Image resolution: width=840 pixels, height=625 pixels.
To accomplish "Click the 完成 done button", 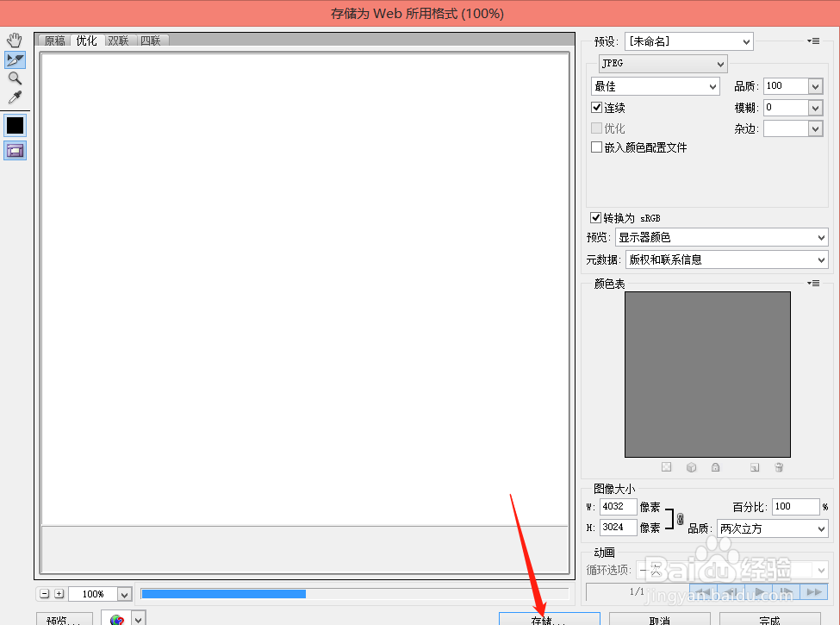I will click(x=770, y=619).
